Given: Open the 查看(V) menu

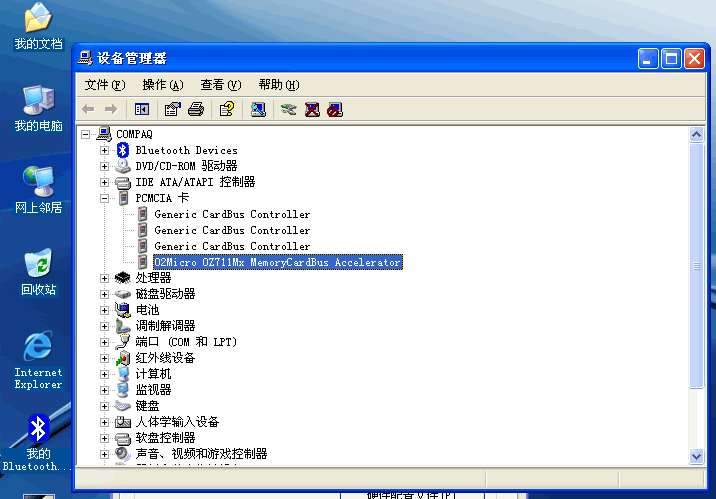Looking at the screenshot, I should pos(221,85).
